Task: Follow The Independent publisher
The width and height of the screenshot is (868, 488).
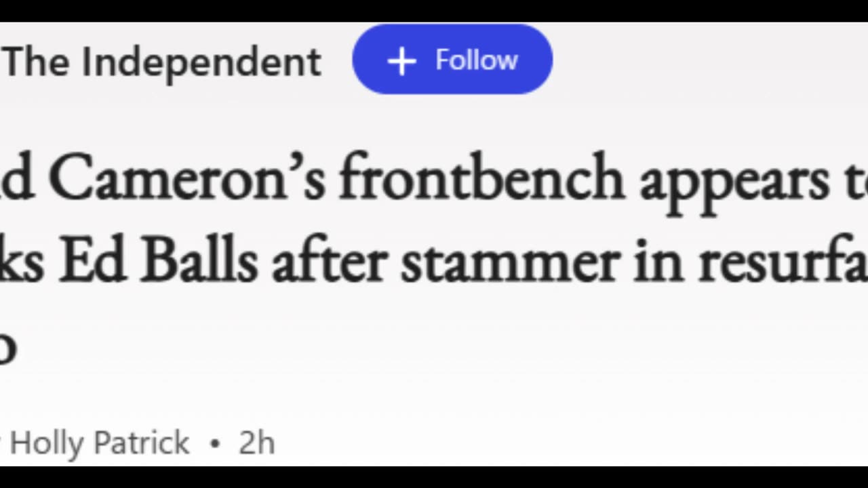Action: pyautogui.click(x=452, y=60)
